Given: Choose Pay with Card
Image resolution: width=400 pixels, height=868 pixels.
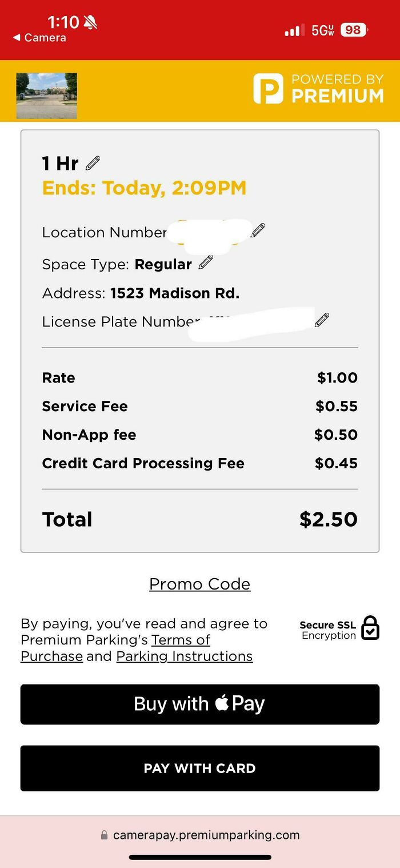Looking at the screenshot, I should 199,768.
